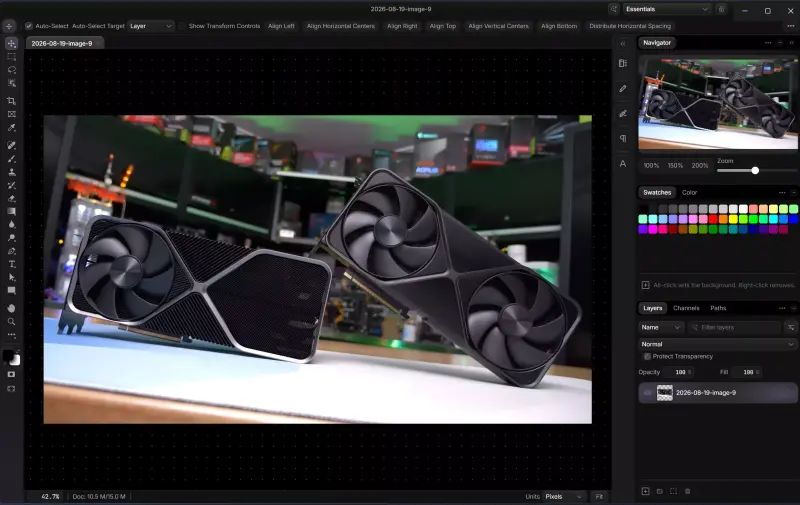Enable Show Transform Controls checkbox
The image size is (800, 505).
[182, 26]
